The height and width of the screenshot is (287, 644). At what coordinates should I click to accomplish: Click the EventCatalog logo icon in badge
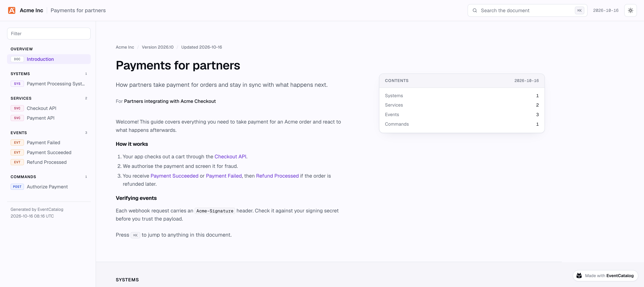point(579,276)
